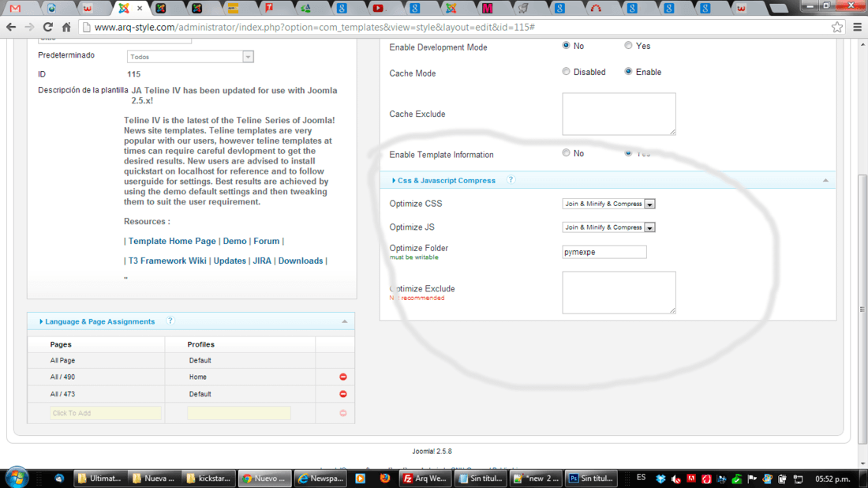Set Enable Development Mode to No
The image size is (868, 488).
tap(566, 46)
